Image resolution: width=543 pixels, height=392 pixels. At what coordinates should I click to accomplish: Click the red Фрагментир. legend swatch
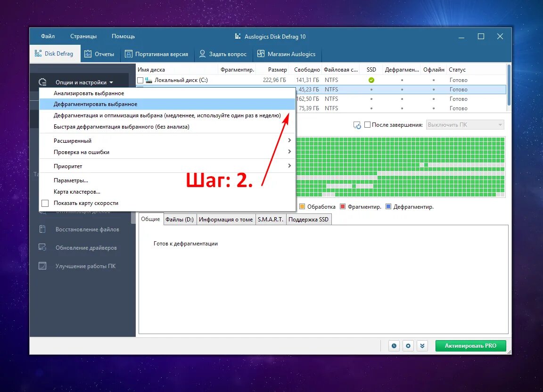coord(343,207)
